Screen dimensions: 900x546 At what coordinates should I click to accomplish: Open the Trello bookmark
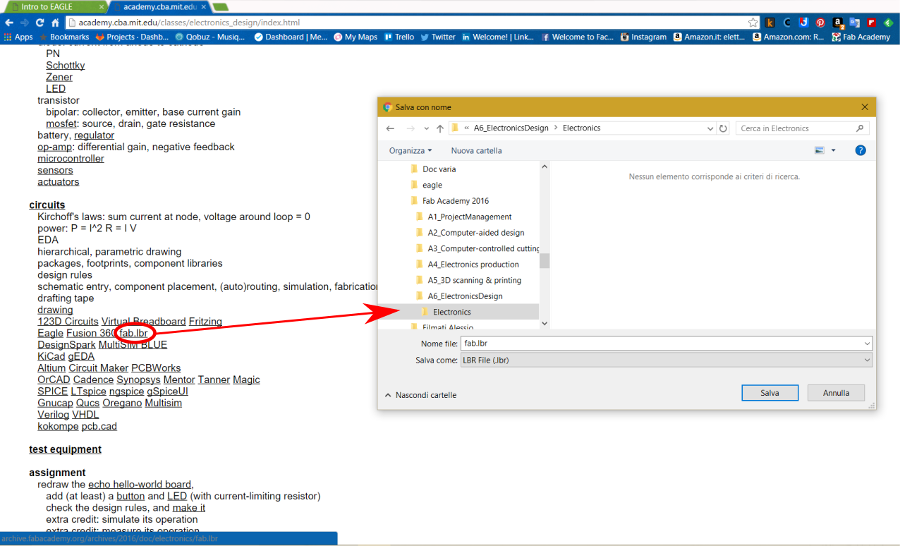point(399,37)
